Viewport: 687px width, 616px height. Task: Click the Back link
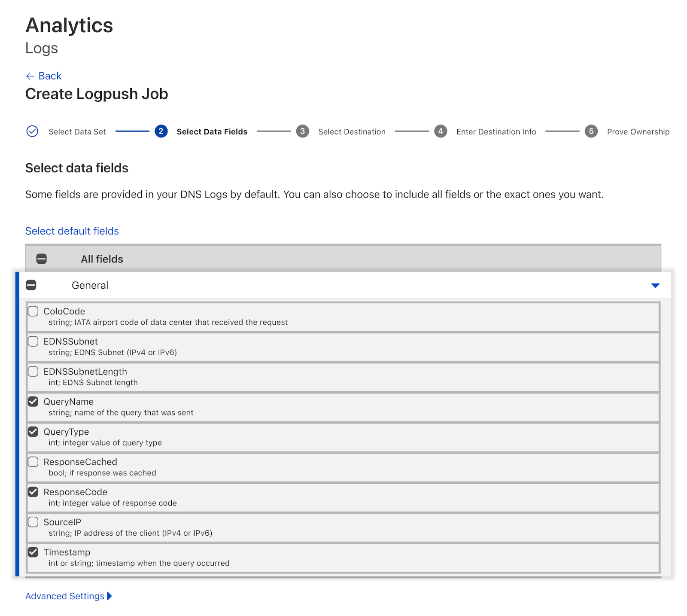tap(43, 76)
